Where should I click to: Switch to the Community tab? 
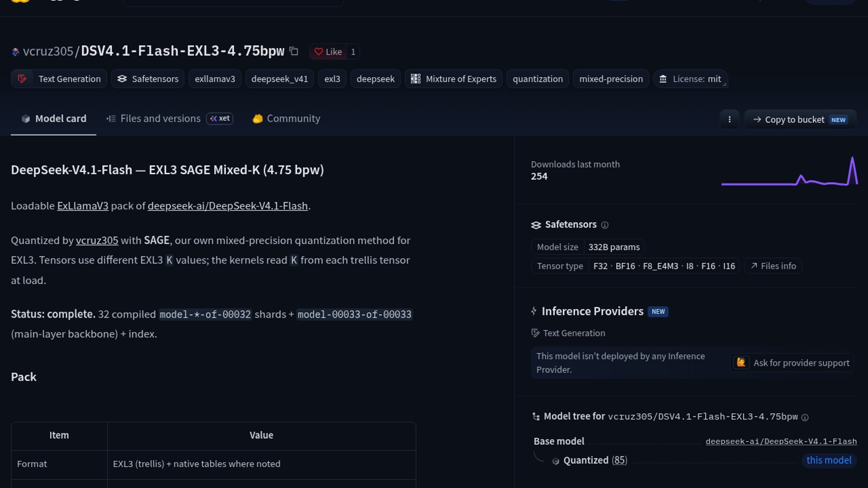coord(287,118)
